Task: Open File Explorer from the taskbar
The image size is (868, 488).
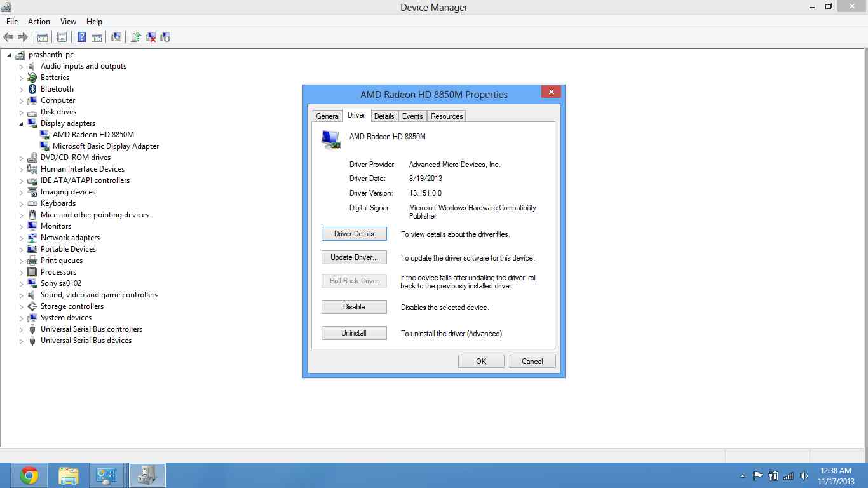Action: (68, 475)
